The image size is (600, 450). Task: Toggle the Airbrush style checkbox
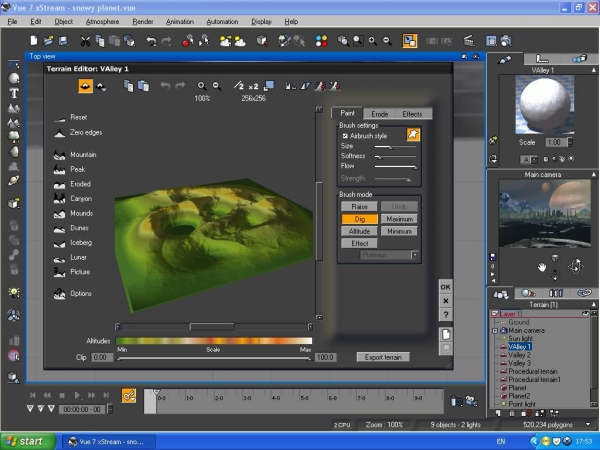345,136
